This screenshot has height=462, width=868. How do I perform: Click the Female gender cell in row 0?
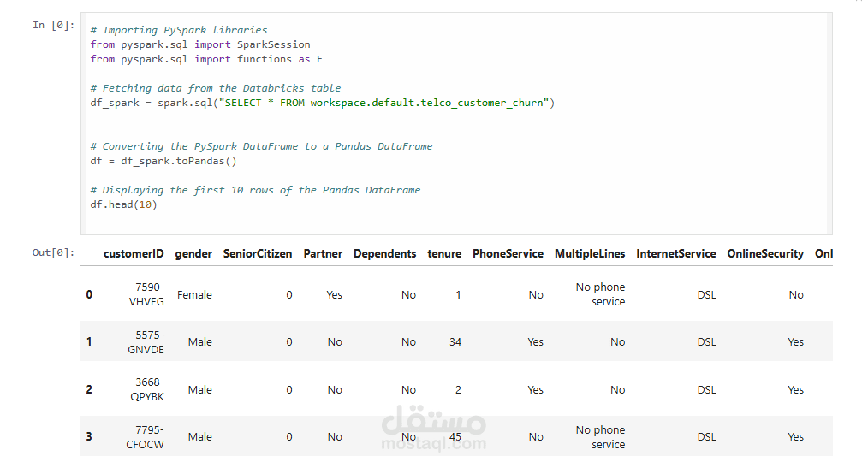coord(194,295)
